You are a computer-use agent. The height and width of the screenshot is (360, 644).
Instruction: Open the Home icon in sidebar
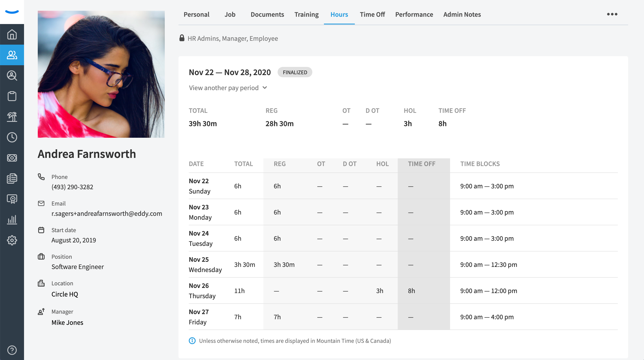point(12,35)
